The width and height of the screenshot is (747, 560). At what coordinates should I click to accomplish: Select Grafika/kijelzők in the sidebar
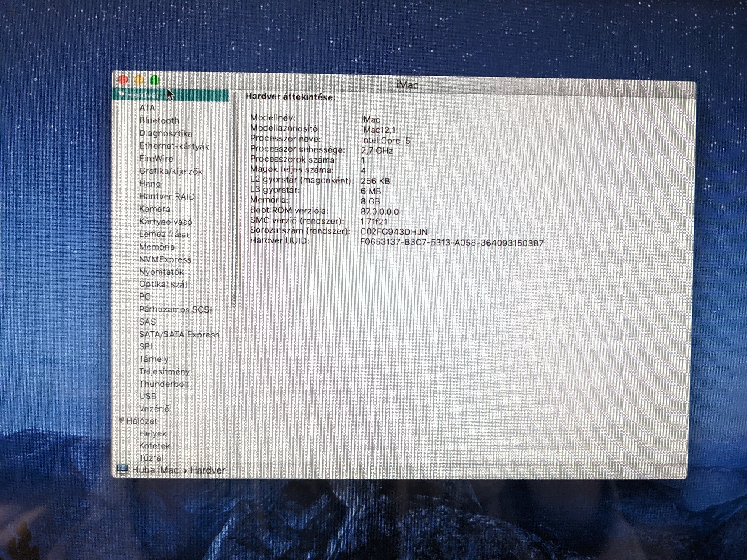point(171,171)
